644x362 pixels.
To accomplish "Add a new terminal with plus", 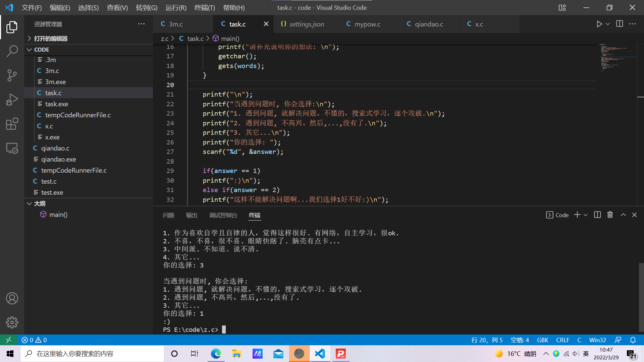I will pyautogui.click(x=577, y=215).
